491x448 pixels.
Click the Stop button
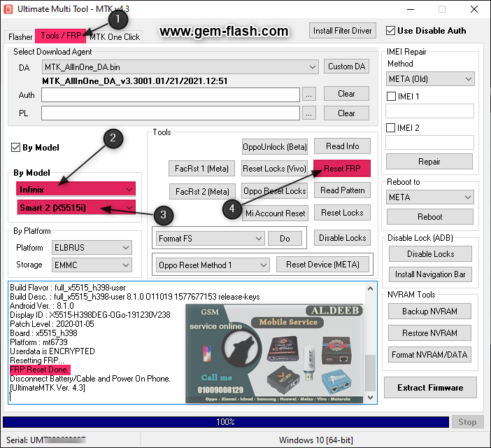tap(467, 422)
